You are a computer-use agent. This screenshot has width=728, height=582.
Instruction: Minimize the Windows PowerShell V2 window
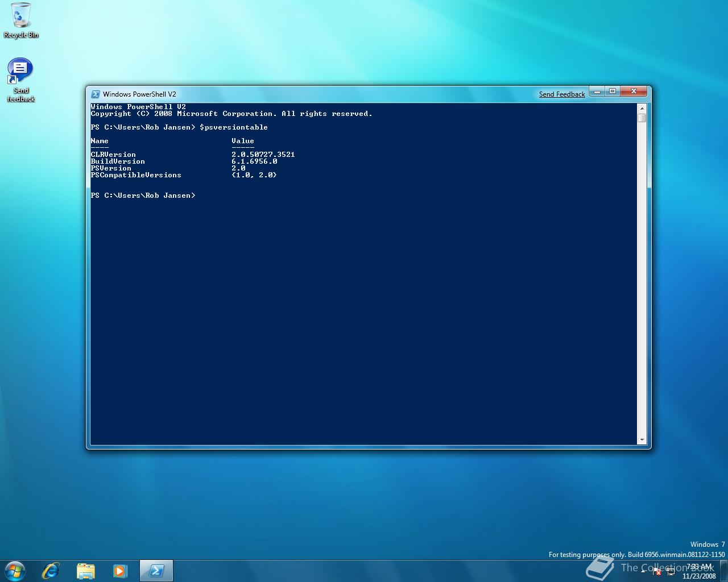tap(597, 92)
